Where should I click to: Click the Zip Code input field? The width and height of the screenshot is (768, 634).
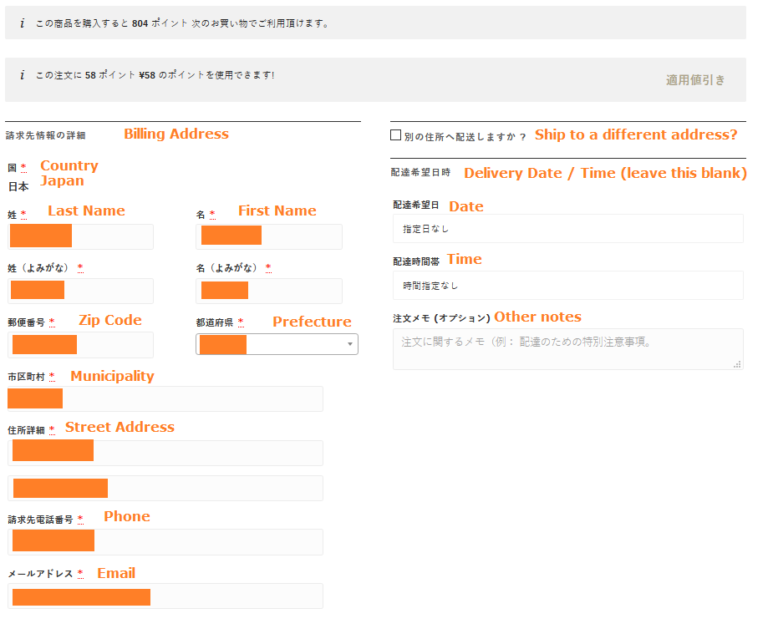click(80, 345)
